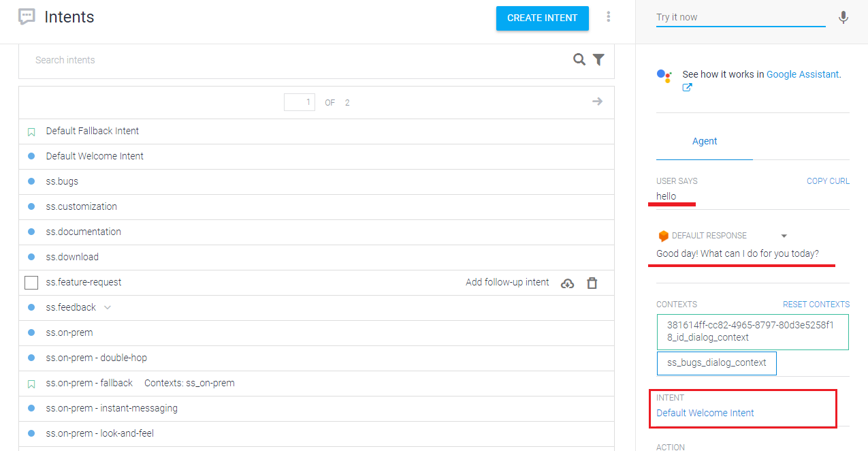The height and width of the screenshot is (451, 868).
Task: Click Reset Contexts link
Action: point(816,305)
